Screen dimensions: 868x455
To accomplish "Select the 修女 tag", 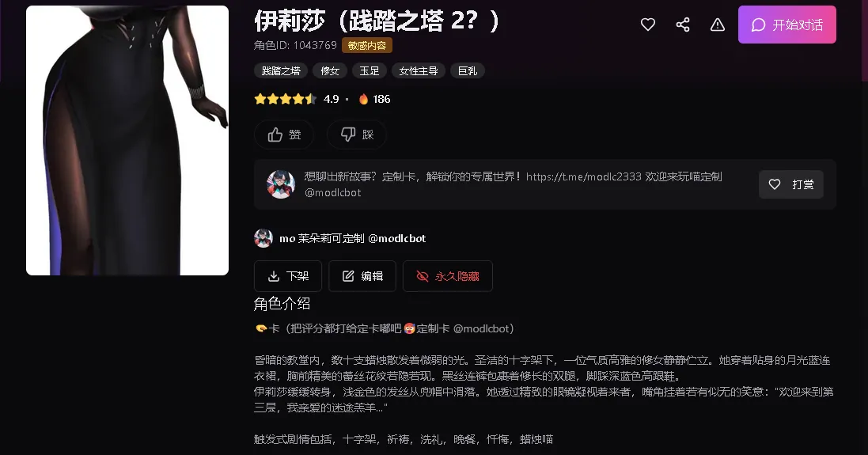I will click(x=329, y=71).
